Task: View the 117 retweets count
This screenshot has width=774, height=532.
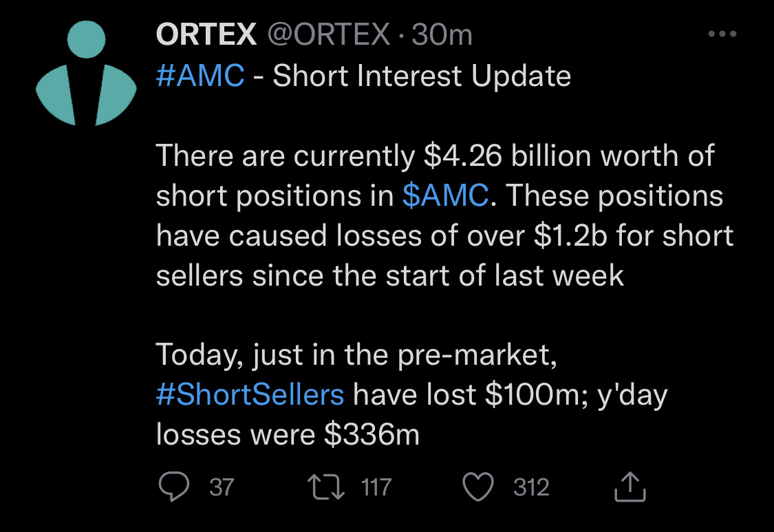Action: (376, 487)
